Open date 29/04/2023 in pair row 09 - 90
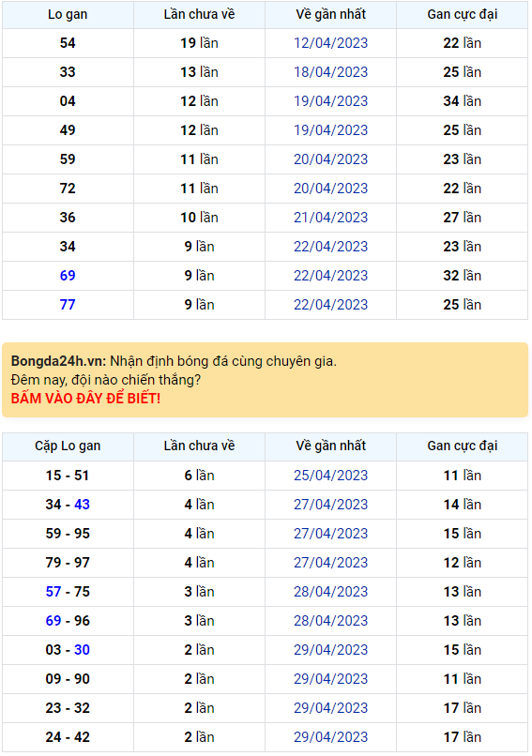 (x=331, y=679)
